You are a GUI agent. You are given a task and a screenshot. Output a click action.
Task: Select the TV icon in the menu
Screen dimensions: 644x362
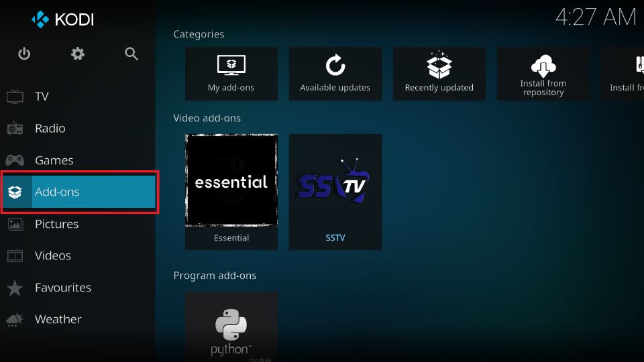click(x=15, y=97)
